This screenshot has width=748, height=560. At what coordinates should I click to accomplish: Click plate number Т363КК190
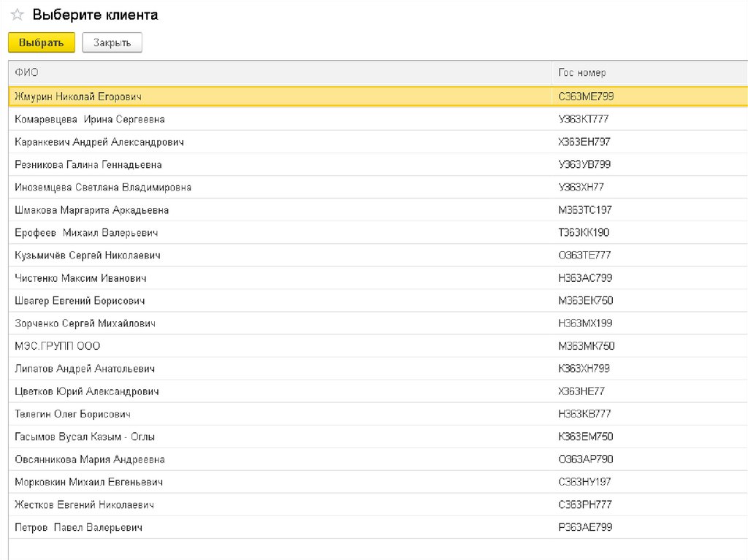584,233
